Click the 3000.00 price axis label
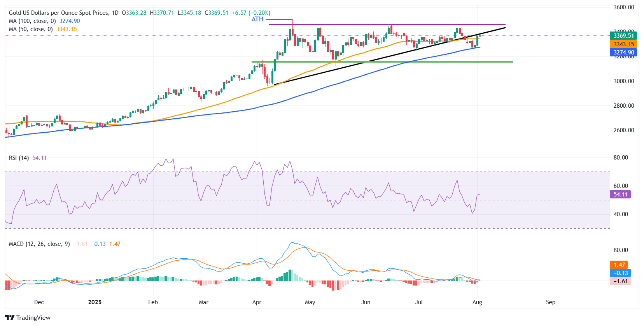Screen dimensions: 644x326 pyautogui.click(x=624, y=81)
